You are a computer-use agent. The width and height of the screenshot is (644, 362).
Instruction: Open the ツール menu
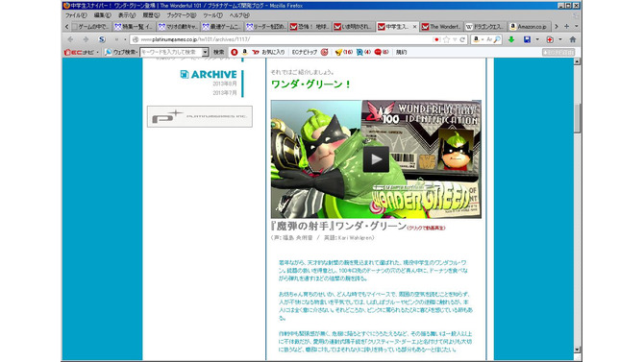pyautogui.click(x=212, y=15)
